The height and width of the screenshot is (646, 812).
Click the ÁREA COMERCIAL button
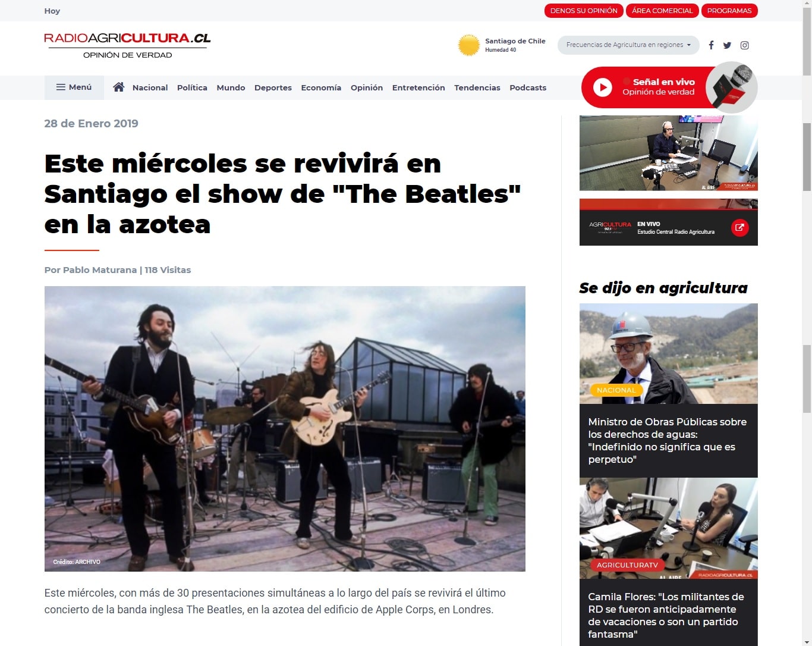662,11
